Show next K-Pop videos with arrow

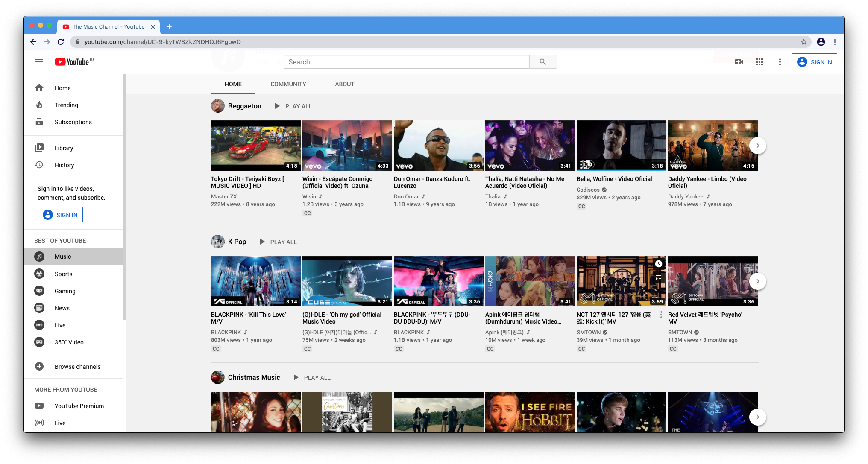757,281
